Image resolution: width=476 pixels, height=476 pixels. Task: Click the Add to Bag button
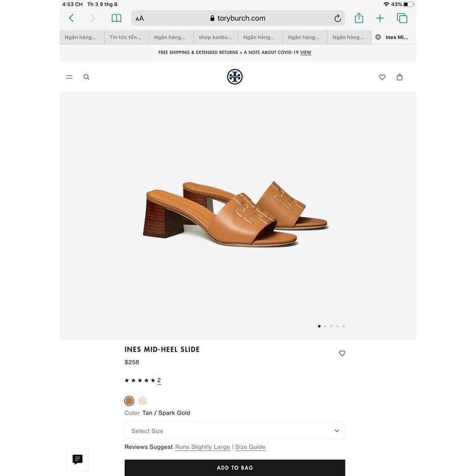pyautogui.click(x=235, y=468)
